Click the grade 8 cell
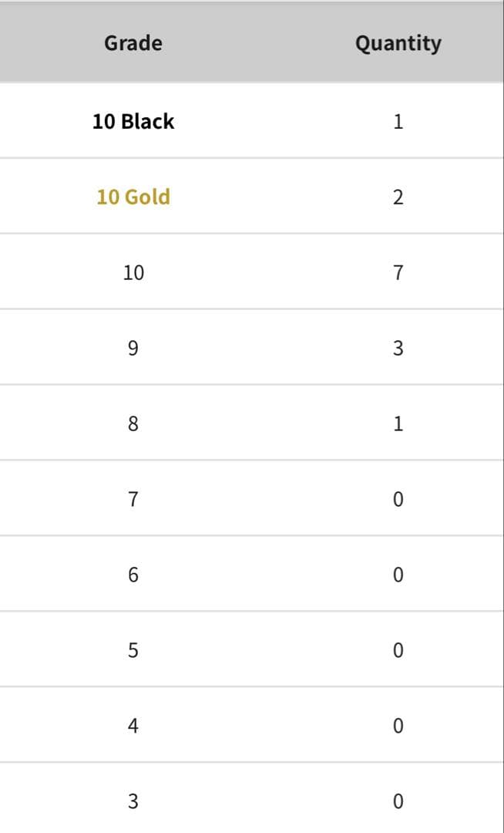This screenshot has height=833, width=504. (133, 423)
